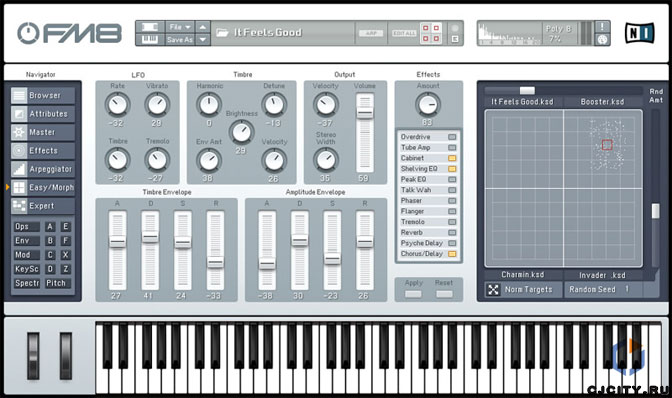Click the Save As button
Screen dimensions: 672x398
pyautogui.click(x=180, y=39)
